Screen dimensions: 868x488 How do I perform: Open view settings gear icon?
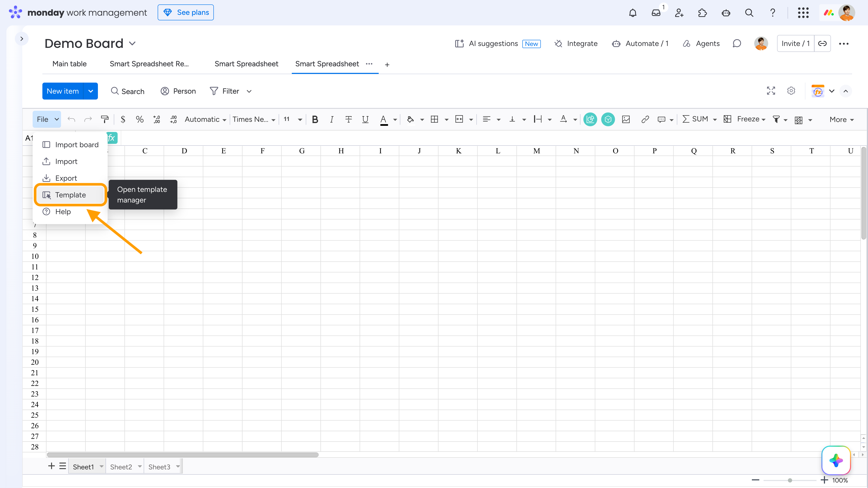[x=791, y=91]
